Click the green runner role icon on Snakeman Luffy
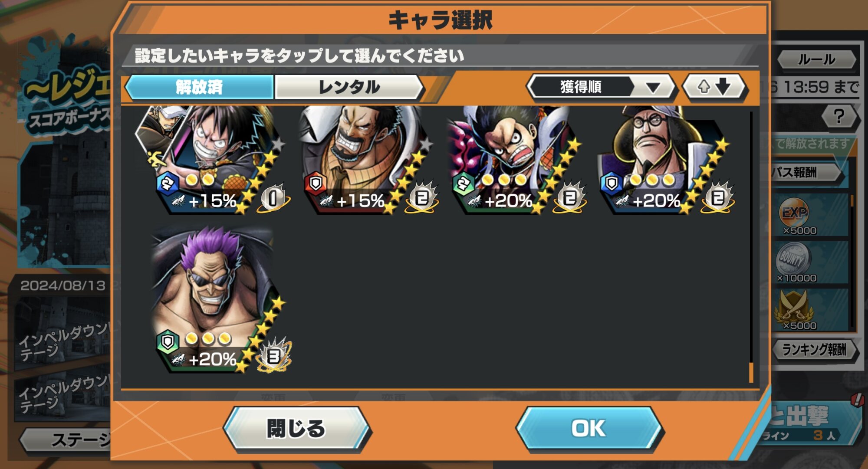 tap(463, 184)
